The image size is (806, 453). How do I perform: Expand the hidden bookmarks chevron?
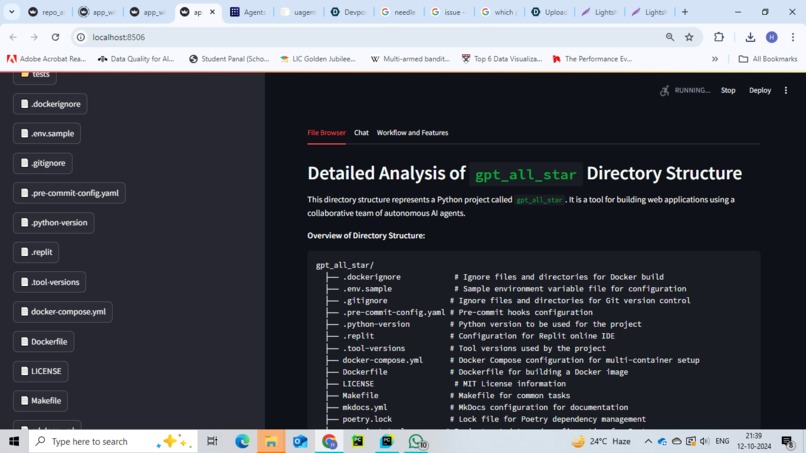pos(715,59)
